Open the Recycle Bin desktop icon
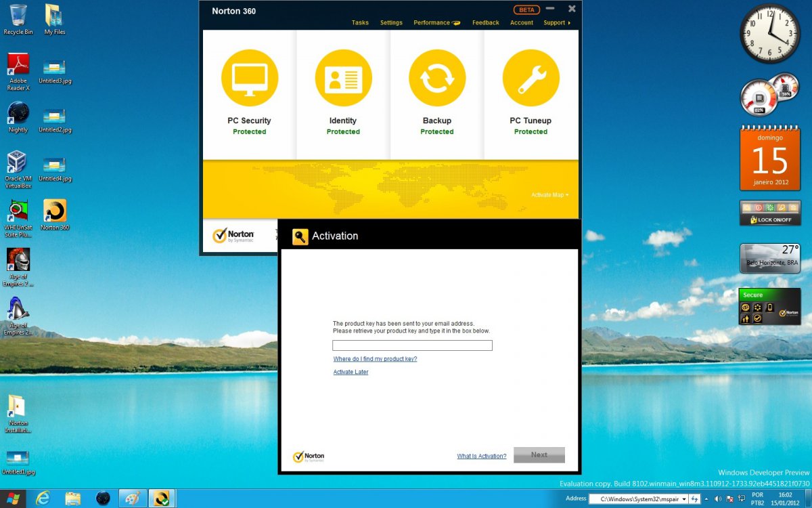This screenshot has width=812, height=508. click(x=18, y=20)
